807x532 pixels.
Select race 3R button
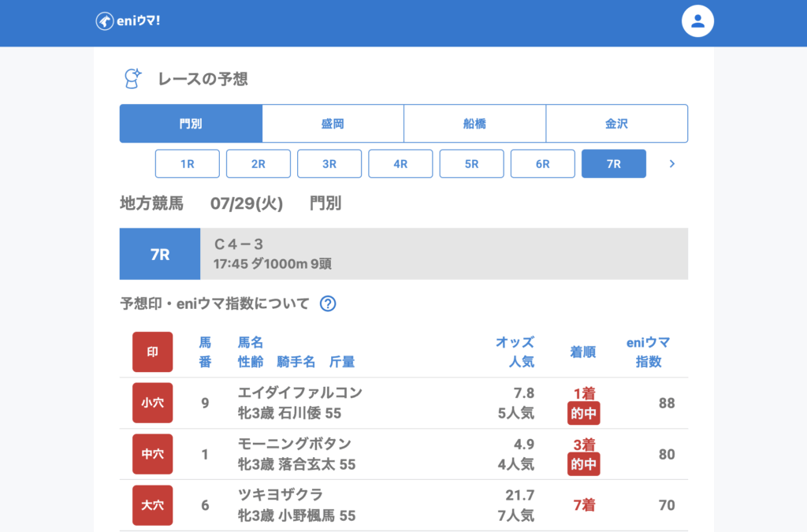click(329, 164)
